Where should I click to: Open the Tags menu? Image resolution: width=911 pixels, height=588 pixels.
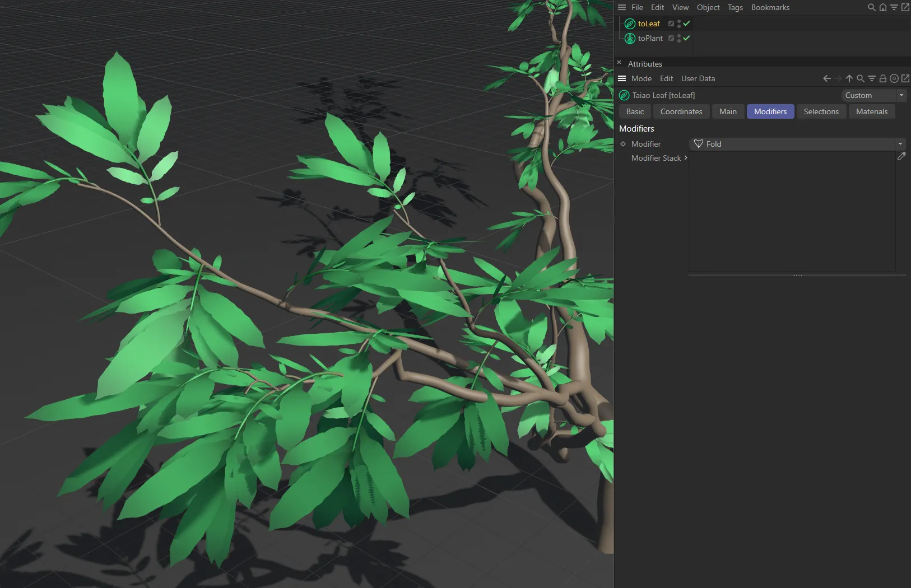click(735, 7)
